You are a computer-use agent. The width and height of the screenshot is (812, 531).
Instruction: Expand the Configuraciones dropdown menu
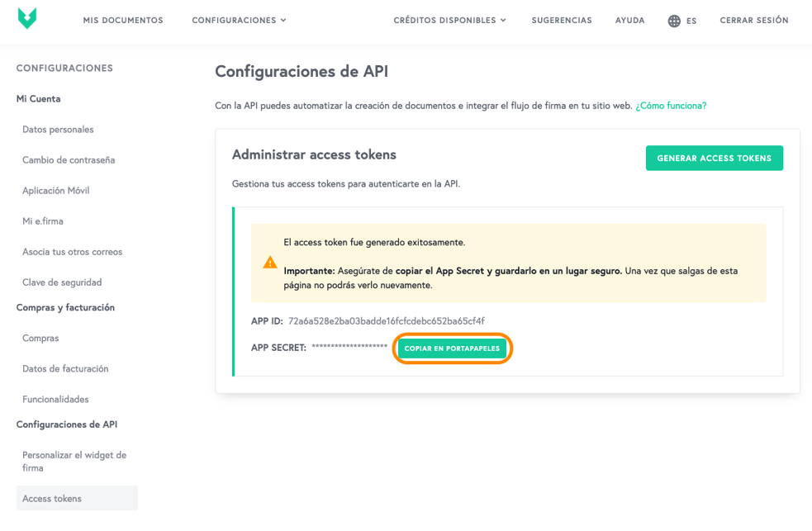pos(239,21)
